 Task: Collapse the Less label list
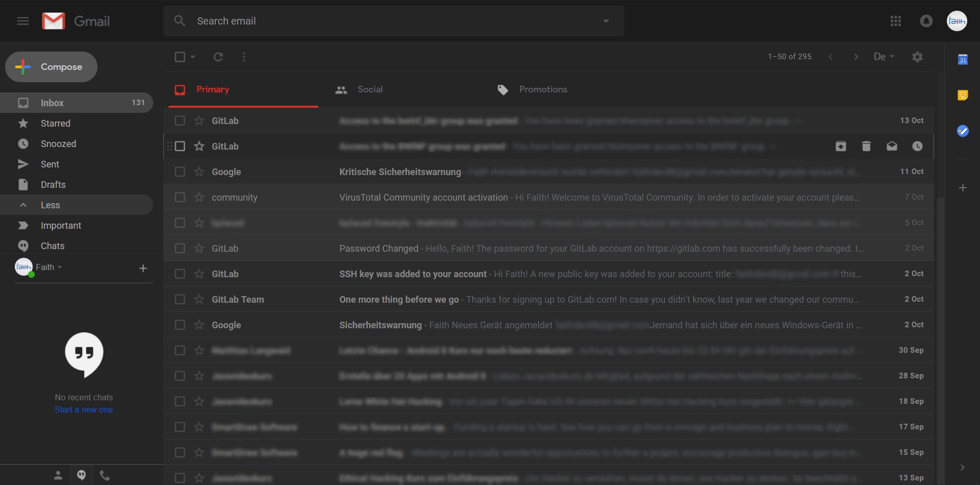coord(77,205)
